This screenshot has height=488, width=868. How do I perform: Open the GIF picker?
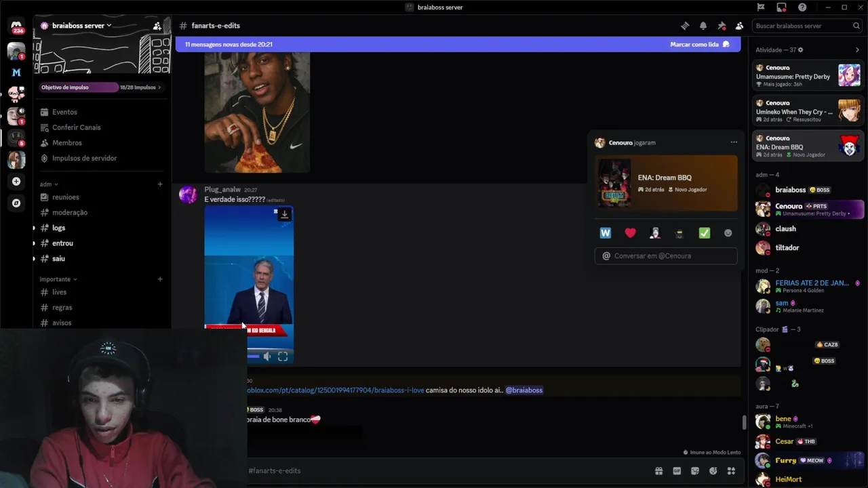point(677,471)
